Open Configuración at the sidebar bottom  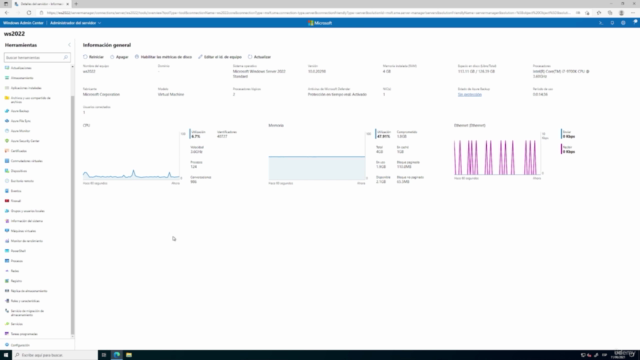20,345
